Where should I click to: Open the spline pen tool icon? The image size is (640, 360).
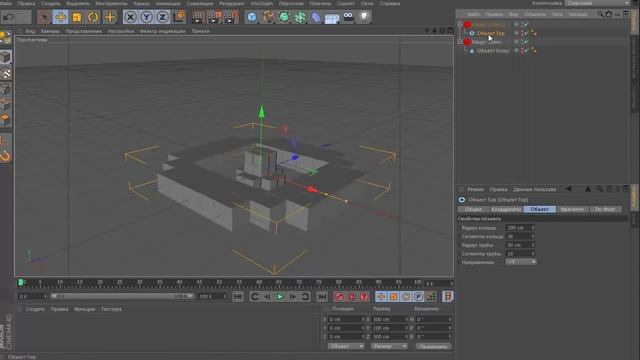click(x=268, y=17)
